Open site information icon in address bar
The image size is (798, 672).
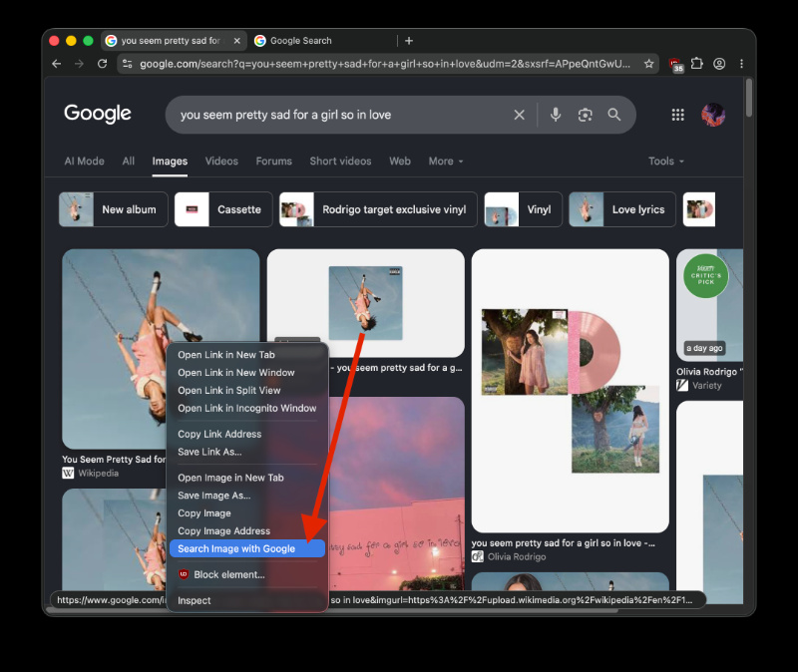tap(128, 64)
